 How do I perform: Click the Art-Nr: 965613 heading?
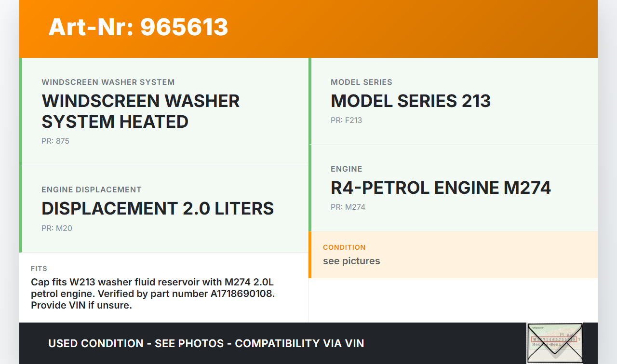(138, 27)
